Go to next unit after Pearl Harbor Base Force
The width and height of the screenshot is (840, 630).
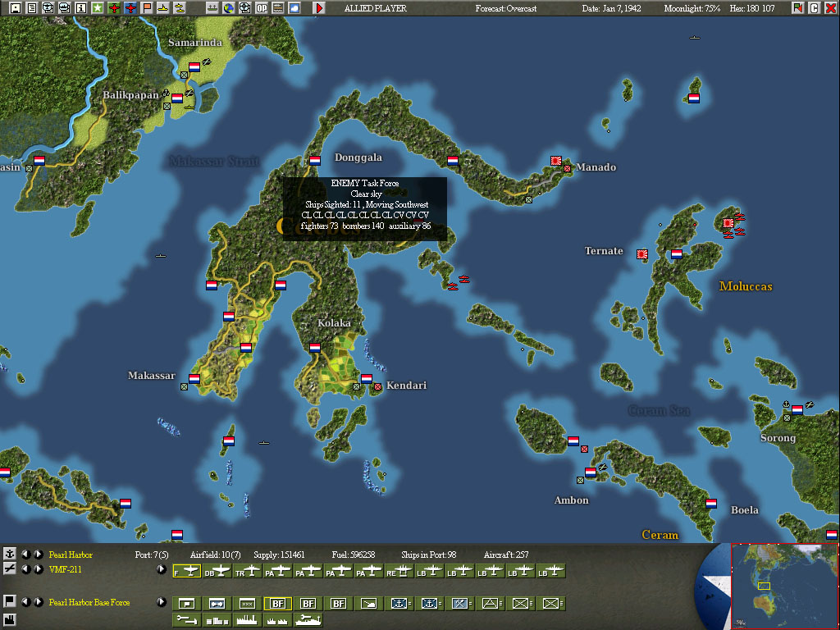click(38, 601)
